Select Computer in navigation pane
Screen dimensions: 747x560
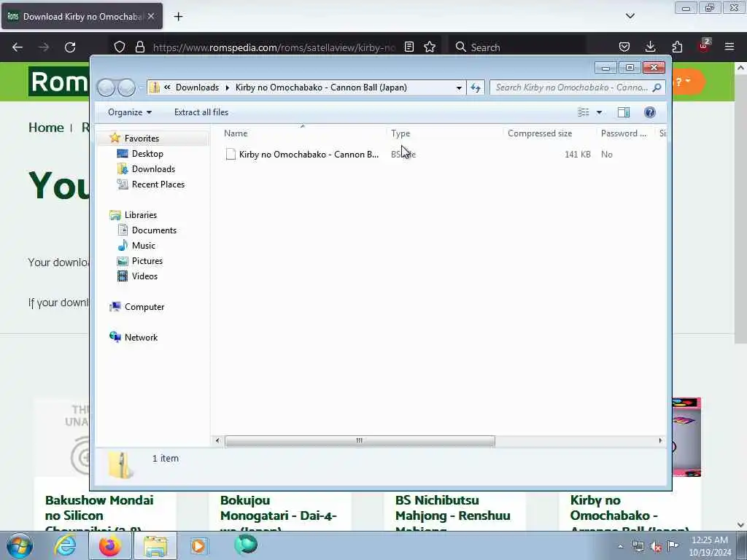[144, 307]
